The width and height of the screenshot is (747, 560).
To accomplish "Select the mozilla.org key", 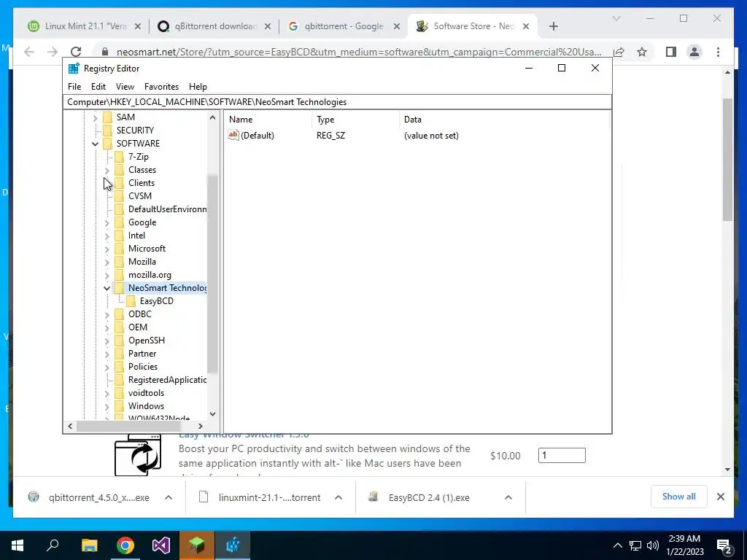I will click(150, 275).
